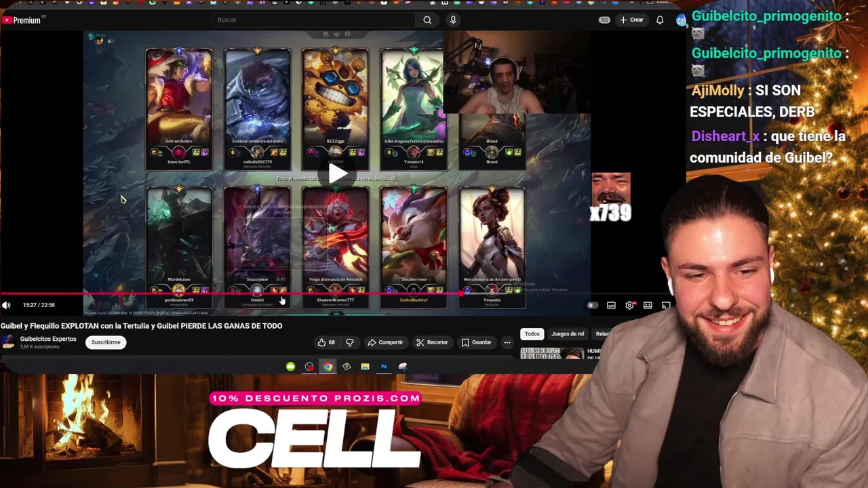The width and height of the screenshot is (868, 488).
Task: Click AjiMolly's username in chat
Action: point(717,91)
